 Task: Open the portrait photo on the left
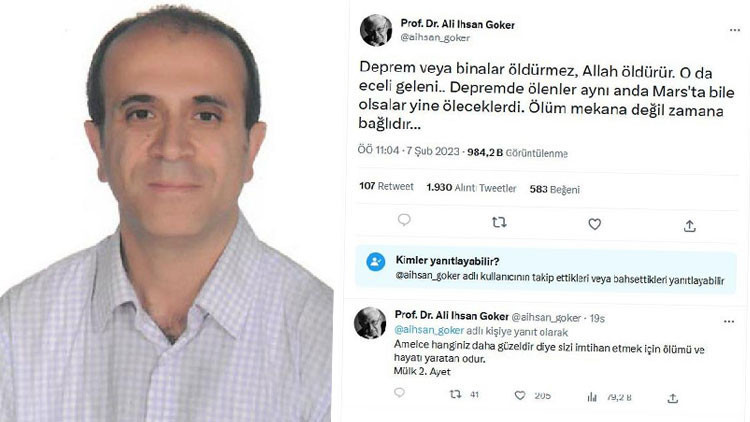tap(166, 211)
